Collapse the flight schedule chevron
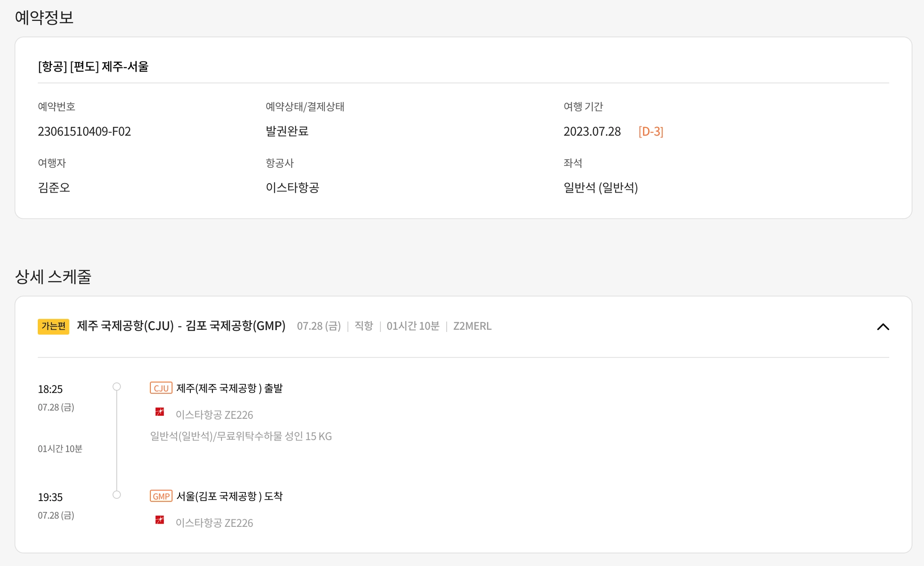The width and height of the screenshot is (924, 566). pos(882,327)
